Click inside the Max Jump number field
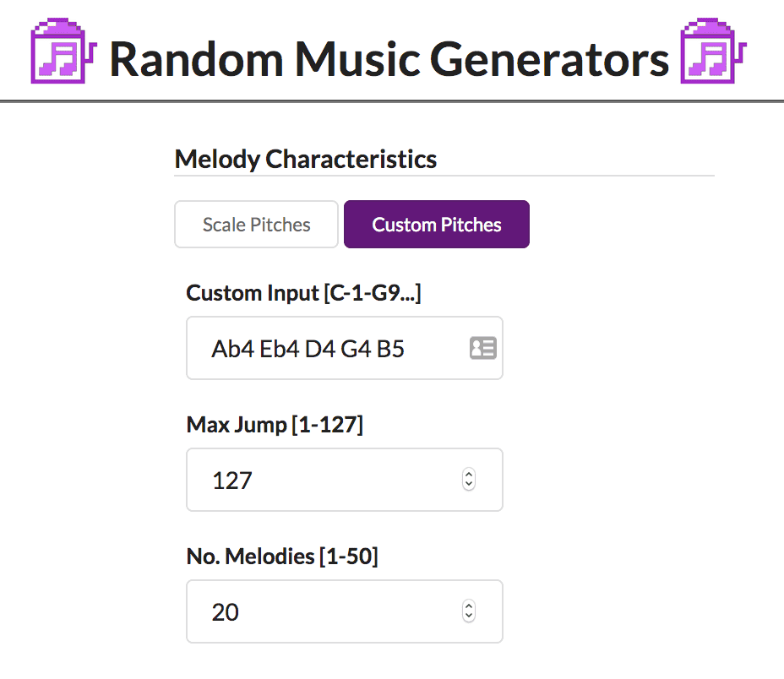784x679 pixels. point(345,480)
